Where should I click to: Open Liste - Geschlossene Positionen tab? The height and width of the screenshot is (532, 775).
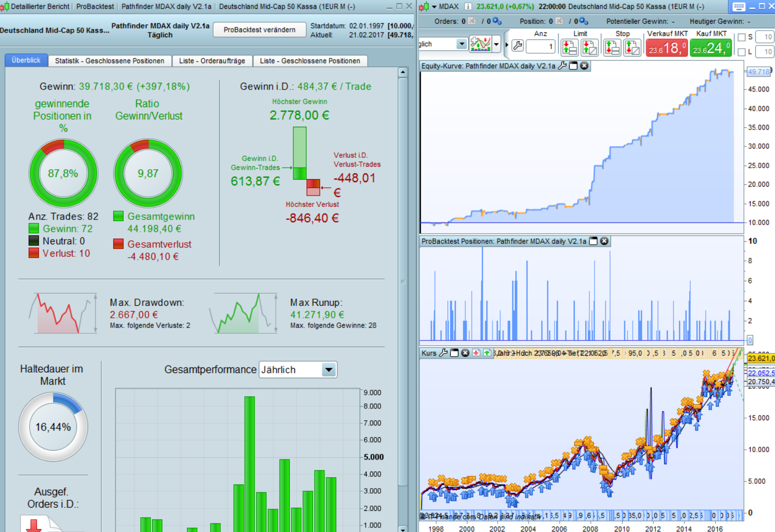click(310, 61)
